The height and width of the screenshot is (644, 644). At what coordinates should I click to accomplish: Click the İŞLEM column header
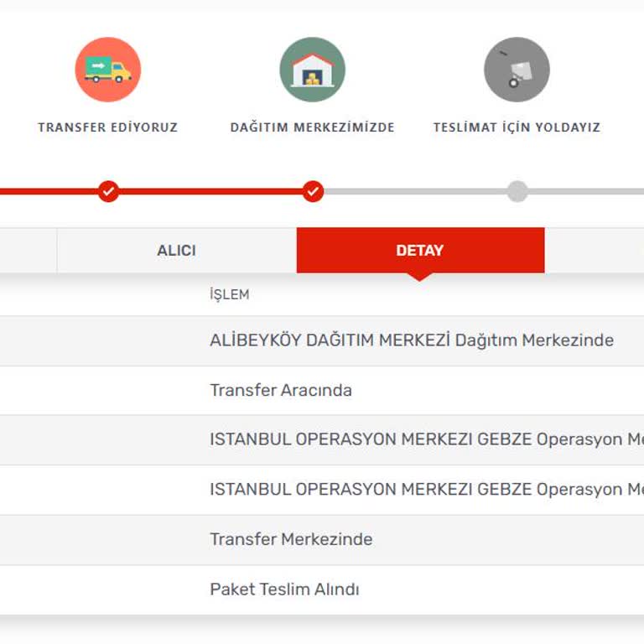(230, 294)
